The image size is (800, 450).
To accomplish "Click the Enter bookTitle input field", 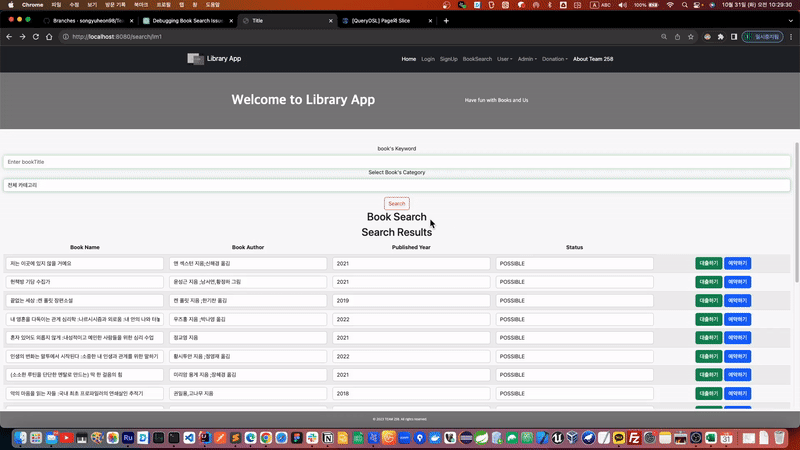I will 397,162.
